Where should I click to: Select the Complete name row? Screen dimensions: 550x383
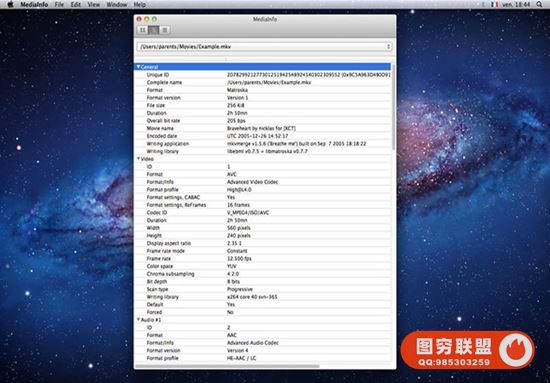click(x=262, y=82)
